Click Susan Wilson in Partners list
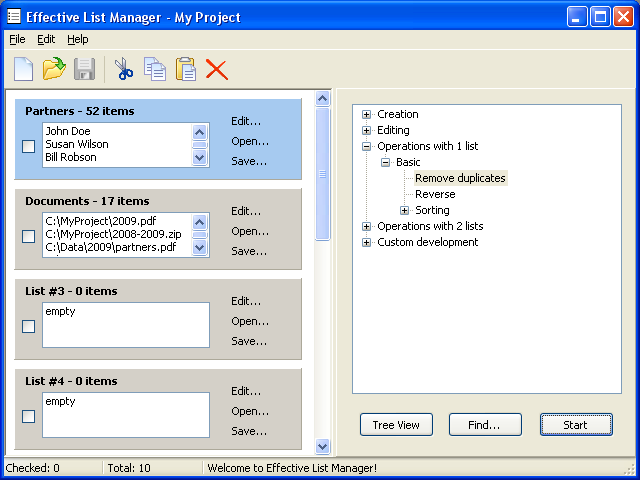Screen dimensions: 640x480 tap(77, 144)
